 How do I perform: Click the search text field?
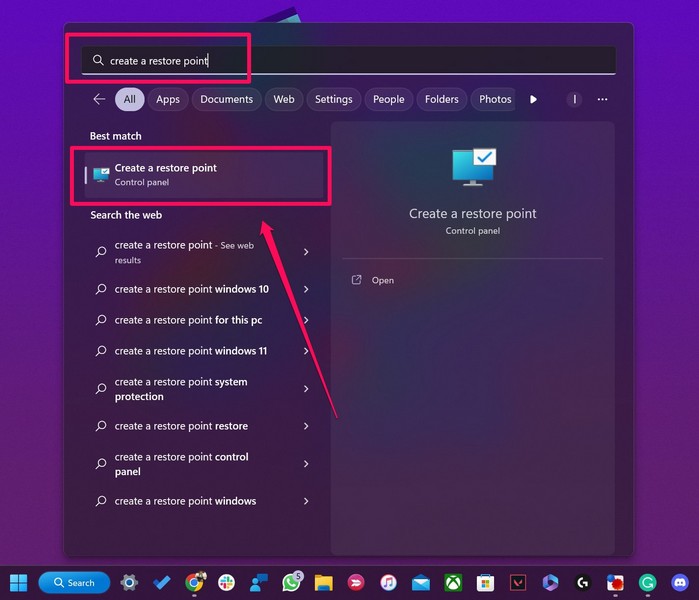coord(349,60)
